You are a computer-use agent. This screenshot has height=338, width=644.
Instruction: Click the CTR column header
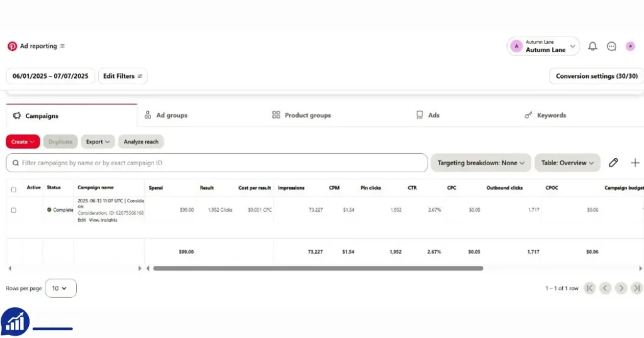(412, 188)
